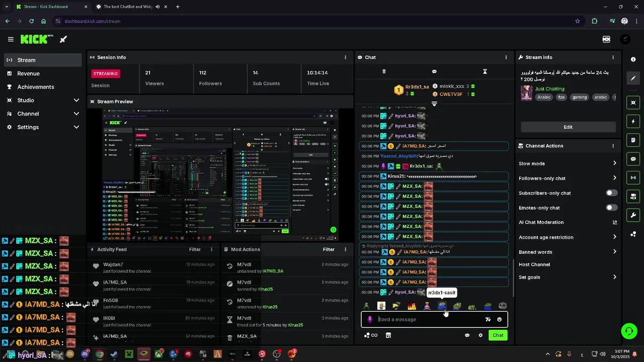The image size is (644, 362).
Task: Click the wrench icon in right sidebar
Action: (633, 215)
